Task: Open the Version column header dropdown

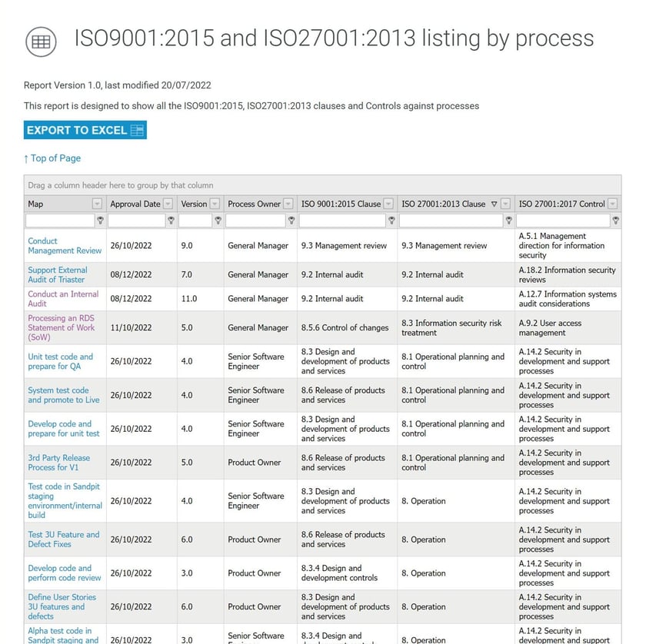Action: (x=215, y=204)
